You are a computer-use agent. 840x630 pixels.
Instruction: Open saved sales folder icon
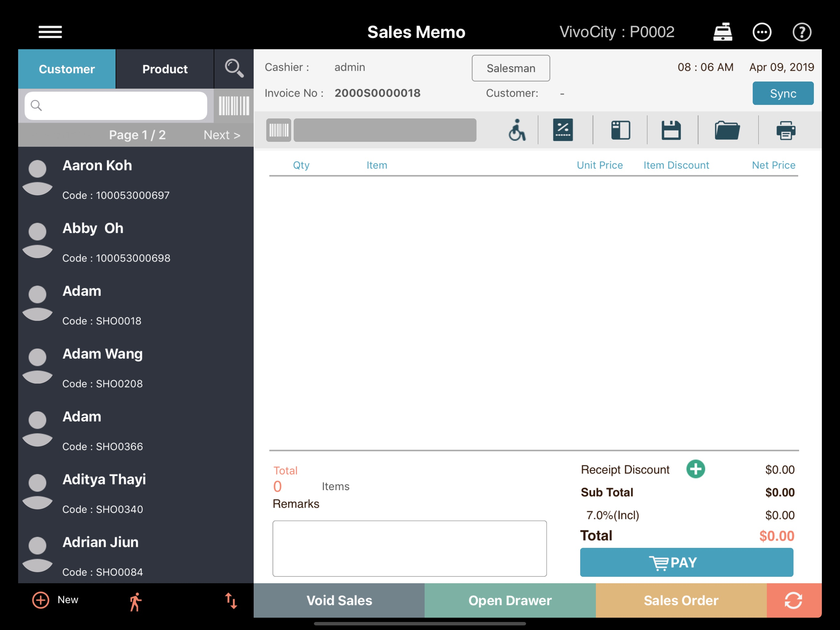[x=727, y=130]
